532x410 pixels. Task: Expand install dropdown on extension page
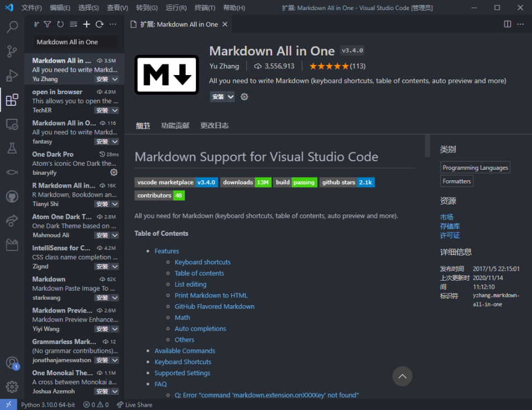[x=231, y=97]
